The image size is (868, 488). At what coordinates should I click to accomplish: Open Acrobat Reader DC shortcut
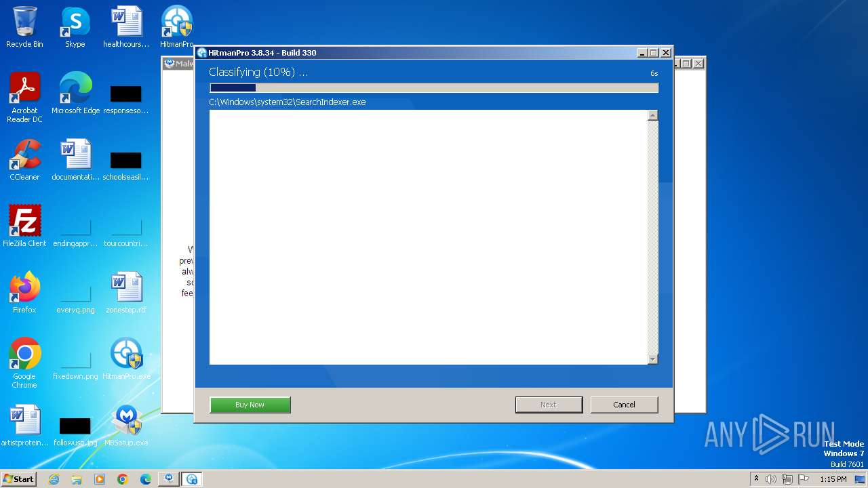(24, 98)
